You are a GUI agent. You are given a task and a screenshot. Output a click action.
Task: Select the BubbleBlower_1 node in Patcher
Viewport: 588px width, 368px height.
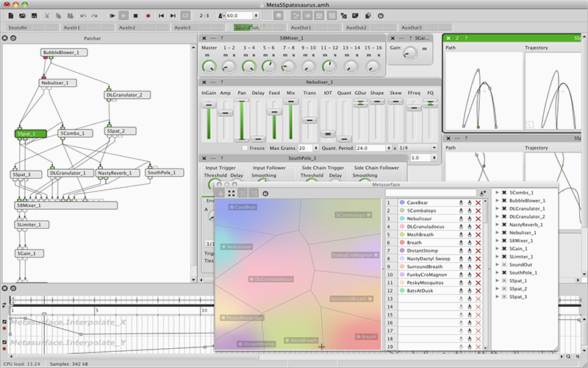[x=64, y=52]
